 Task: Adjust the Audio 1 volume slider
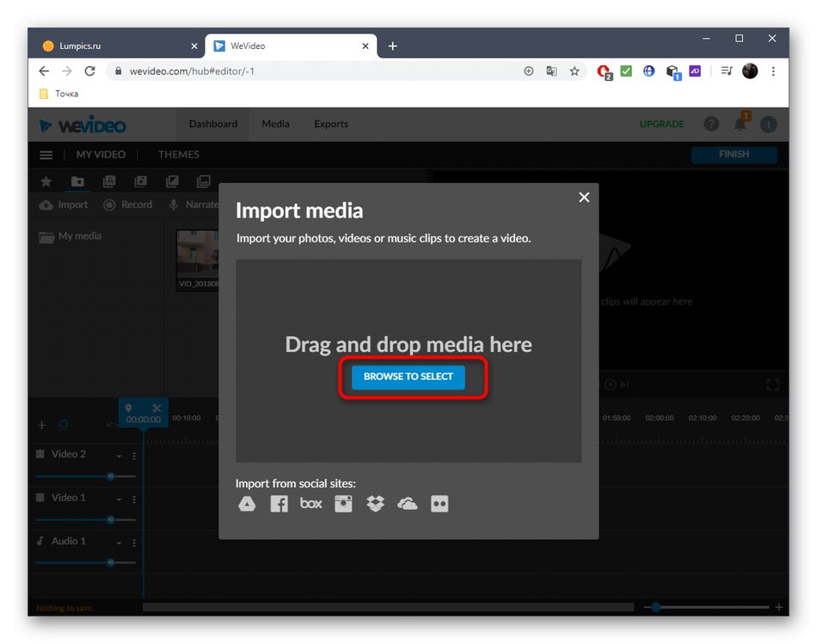[110, 562]
